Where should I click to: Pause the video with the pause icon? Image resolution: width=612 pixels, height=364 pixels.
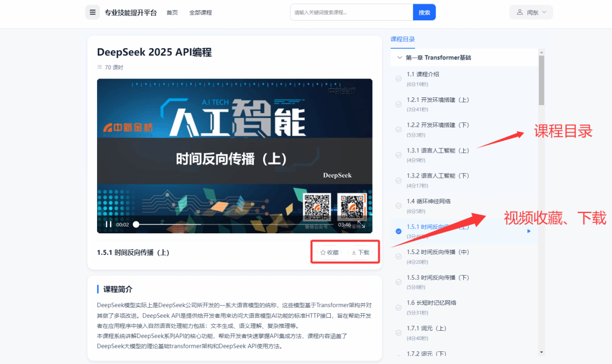pyautogui.click(x=109, y=224)
